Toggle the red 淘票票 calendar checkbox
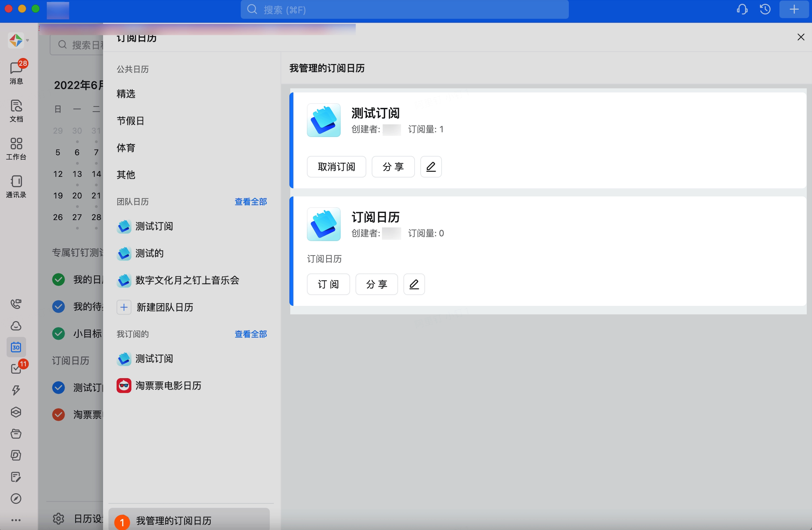Viewport: 812px width, 530px height. pos(58,415)
